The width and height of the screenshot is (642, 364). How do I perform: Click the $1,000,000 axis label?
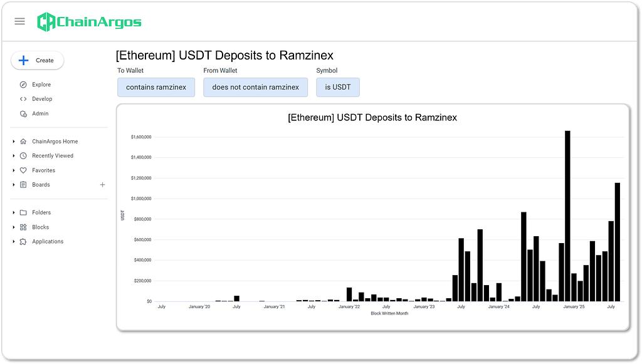141,199
